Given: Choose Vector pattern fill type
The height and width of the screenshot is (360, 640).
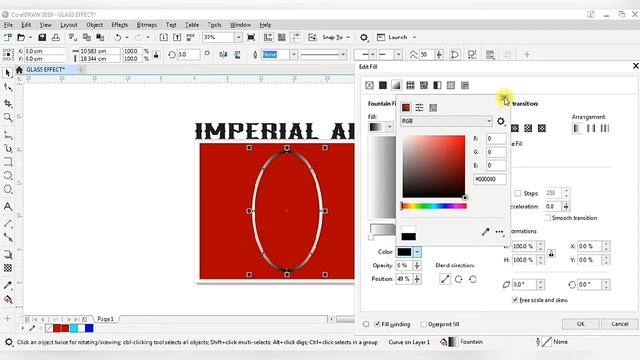Looking at the screenshot, I should click(x=410, y=85).
